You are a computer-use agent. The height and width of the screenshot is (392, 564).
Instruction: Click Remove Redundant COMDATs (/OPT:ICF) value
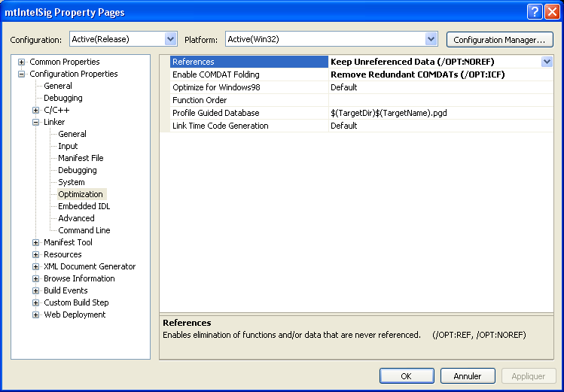pos(418,74)
